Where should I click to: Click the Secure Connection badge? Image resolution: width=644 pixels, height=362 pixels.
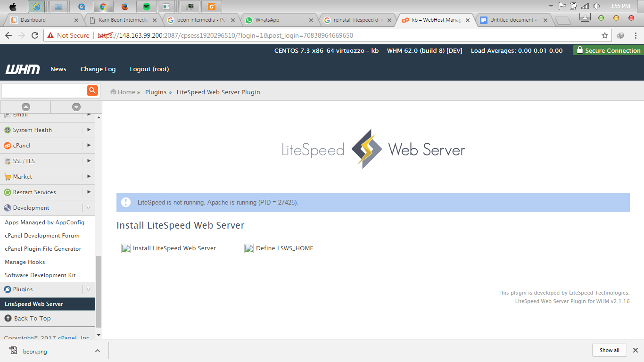608,50
